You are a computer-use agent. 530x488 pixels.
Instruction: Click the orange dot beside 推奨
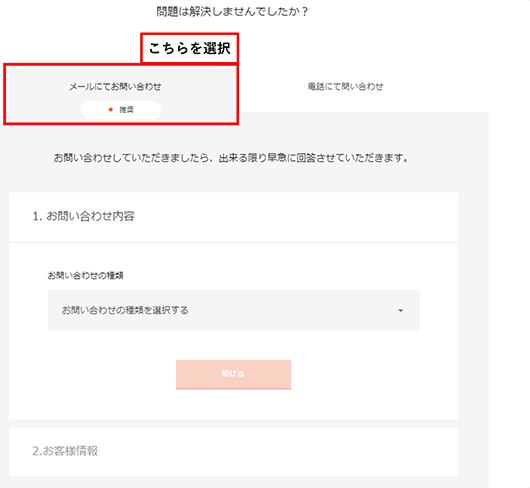pos(111,109)
